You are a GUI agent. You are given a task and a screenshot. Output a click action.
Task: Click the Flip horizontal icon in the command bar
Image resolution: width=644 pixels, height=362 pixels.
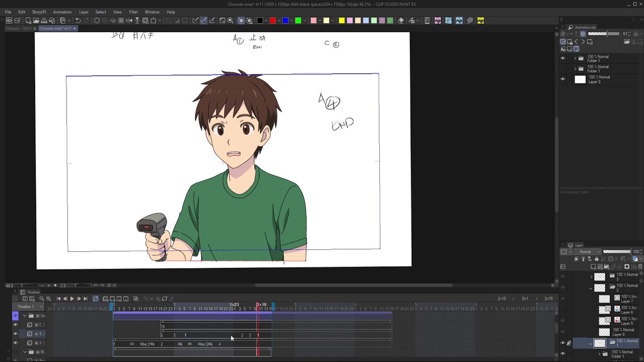(x=129, y=21)
